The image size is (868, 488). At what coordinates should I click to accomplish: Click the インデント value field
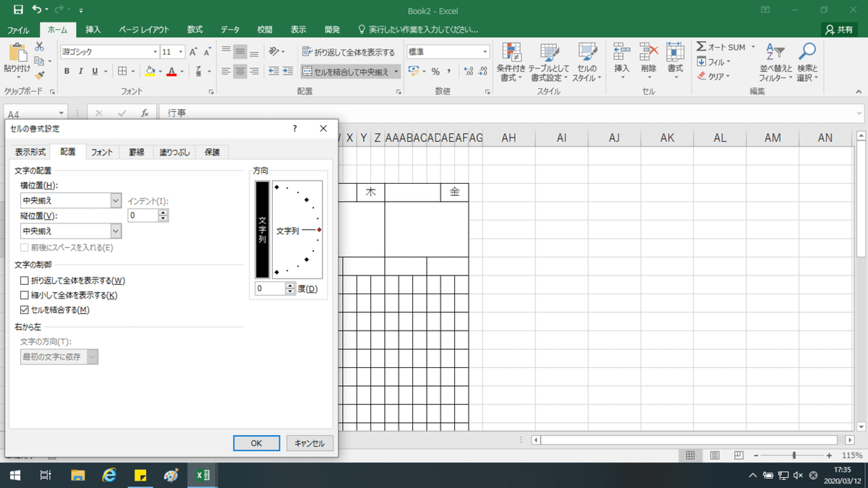tap(142, 215)
